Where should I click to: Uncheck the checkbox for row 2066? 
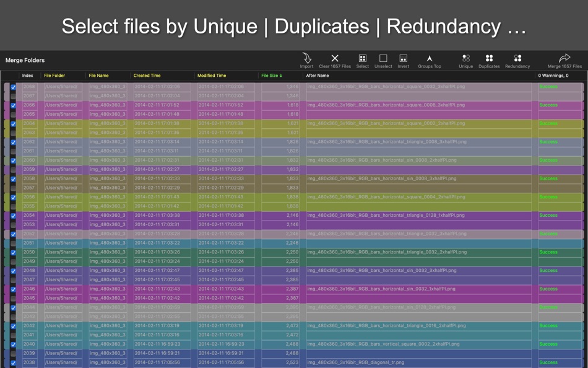[13, 105]
